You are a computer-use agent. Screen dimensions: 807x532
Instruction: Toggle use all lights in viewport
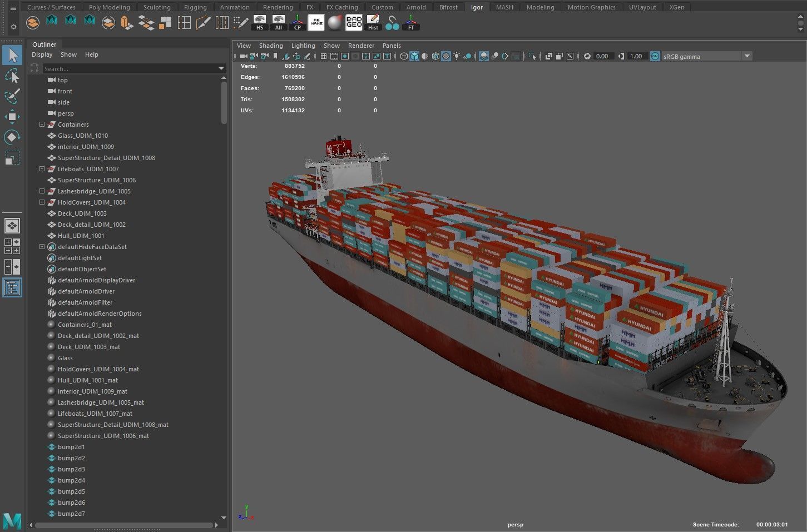point(457,56)
